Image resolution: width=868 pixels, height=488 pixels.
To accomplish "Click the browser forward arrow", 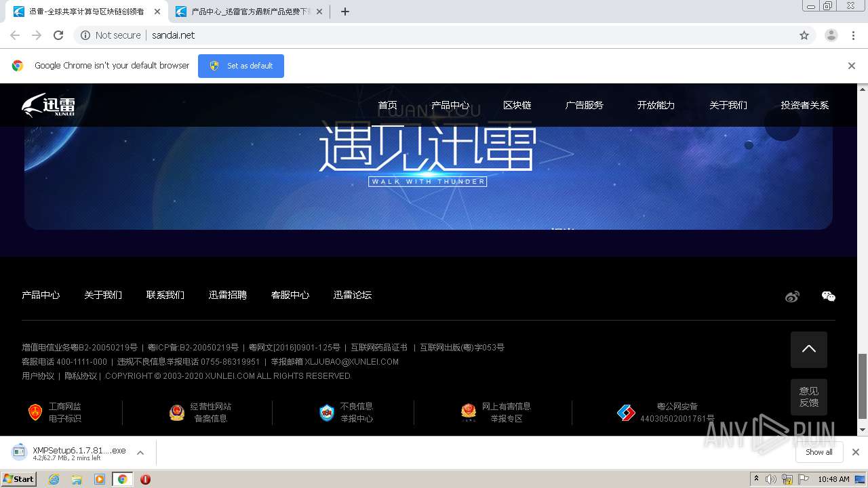I will pyautogui.click(x=37, y=35).
